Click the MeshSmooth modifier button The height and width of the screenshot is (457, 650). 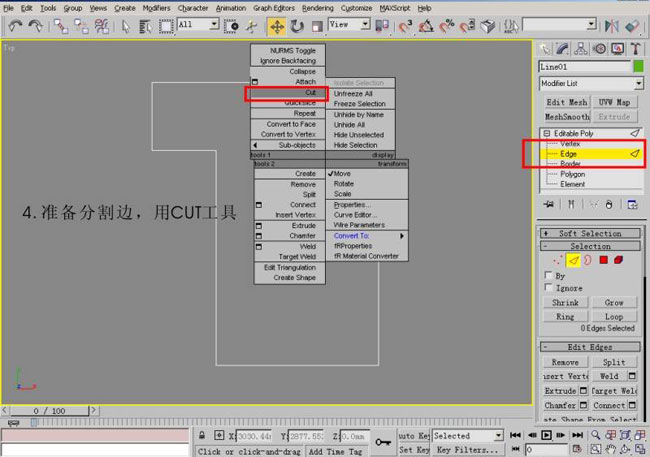[567, 117]
